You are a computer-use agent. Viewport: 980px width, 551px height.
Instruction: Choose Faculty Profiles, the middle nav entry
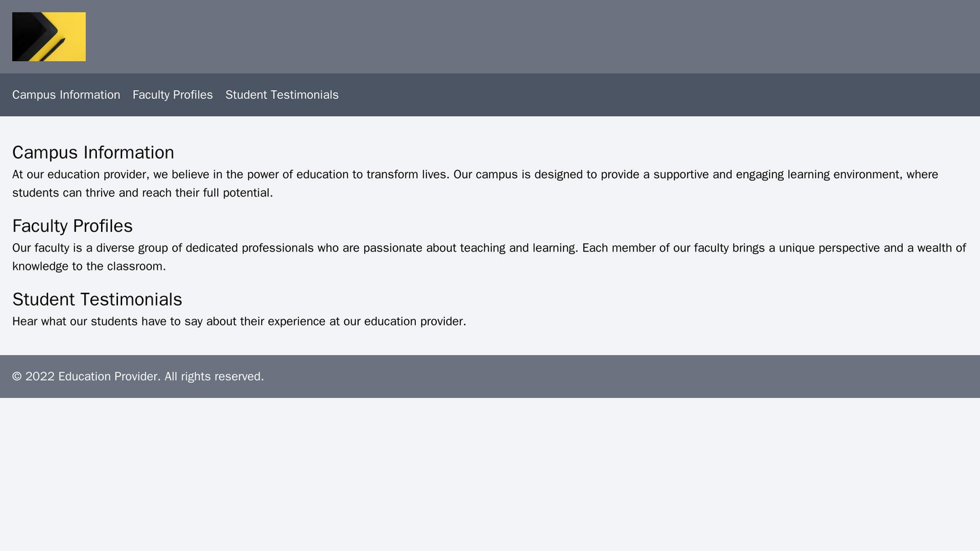pyautogui.click(x=172, y=95)
